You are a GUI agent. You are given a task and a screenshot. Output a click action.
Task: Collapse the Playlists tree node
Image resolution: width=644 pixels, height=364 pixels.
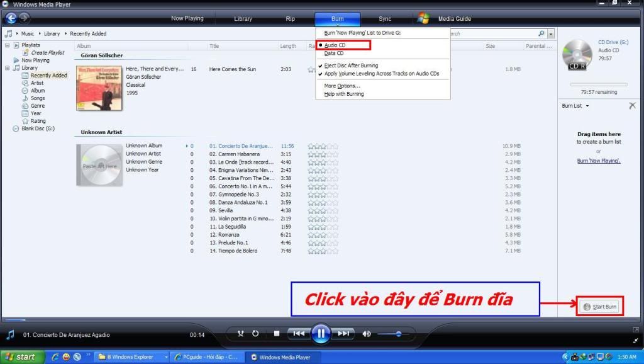pyautogui.click(x=8, y=45)
